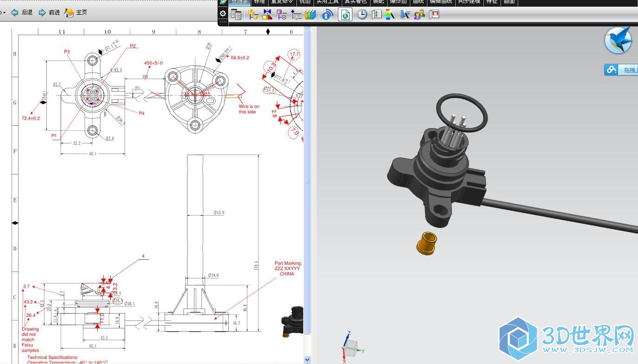Switch to the 真实着色 toolbar tab
This screenshot has width=638, height=364.
(x=356, y=2)
